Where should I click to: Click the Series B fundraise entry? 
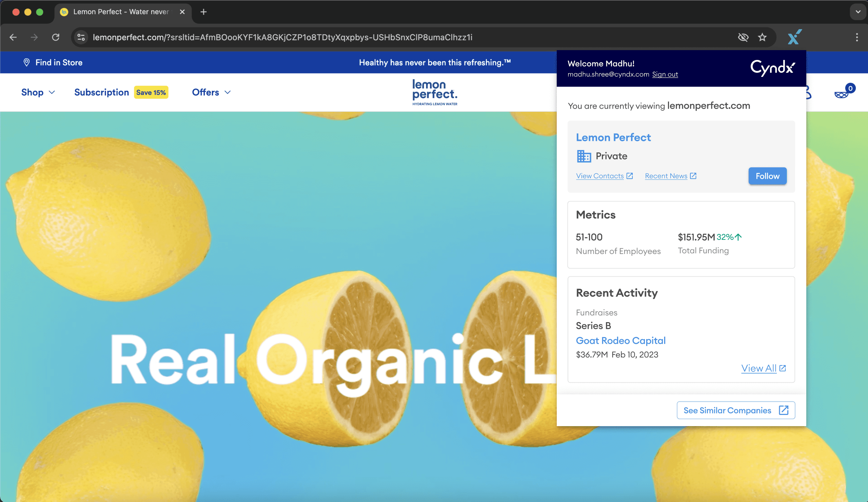593,326
